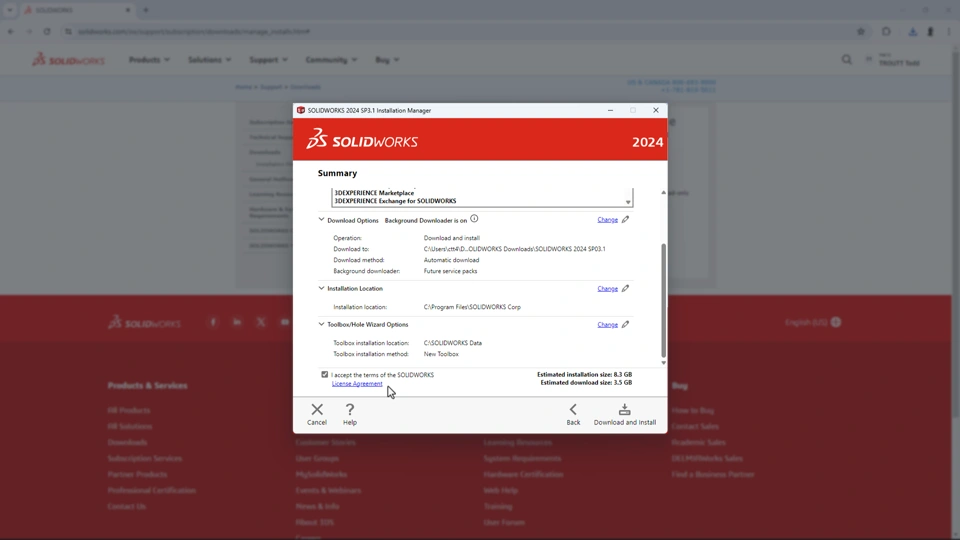Open browser tab list dropdown arrow
The height and width of the screenshot is (540, 960).
coord(10,10)
